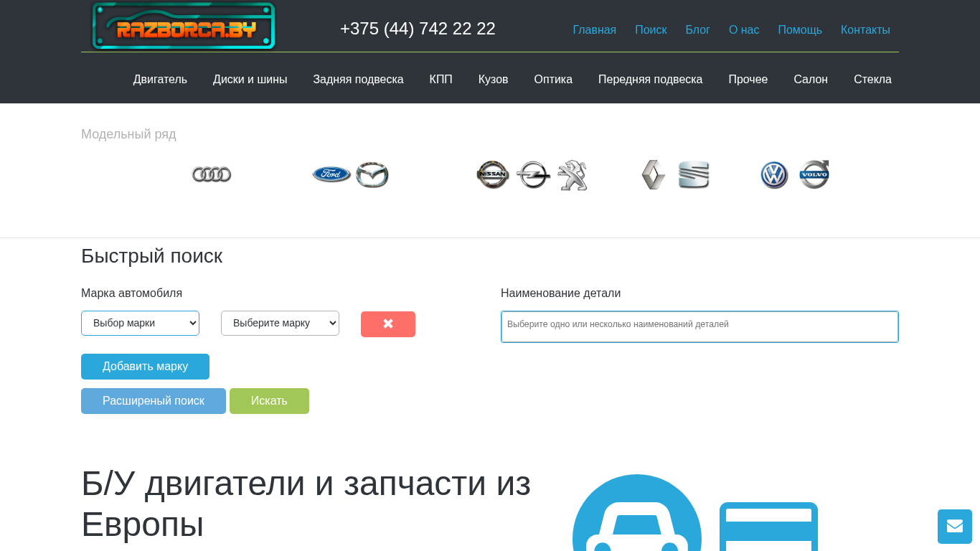Screen dimensions: 980x551
Task: Click the Razborca.by logo
Action: coord(184,26)
